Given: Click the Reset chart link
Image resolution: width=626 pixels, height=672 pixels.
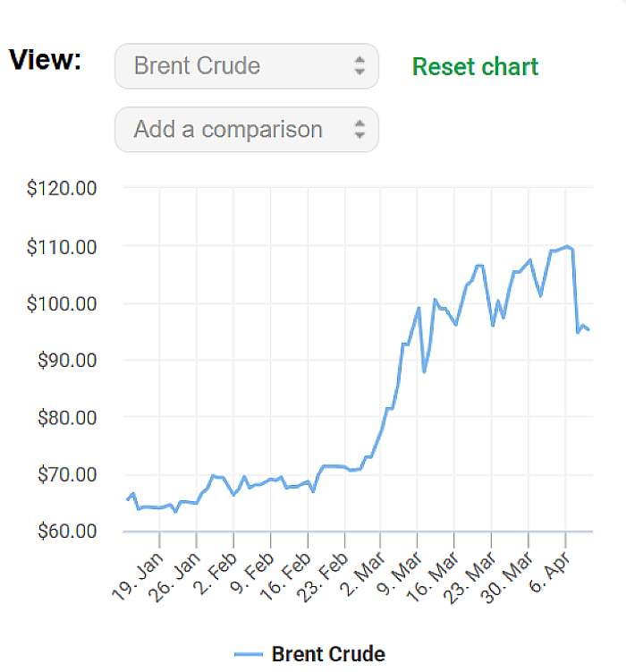Looking at the screenshot, I should point(475,67).
